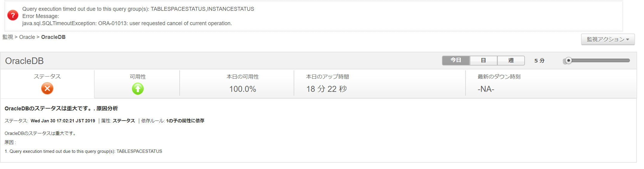Click the 原因分析 heading text

[107, 109]
